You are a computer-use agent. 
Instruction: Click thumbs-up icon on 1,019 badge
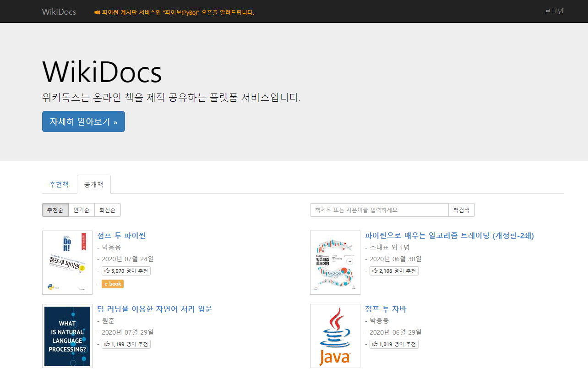pos(375,344)
